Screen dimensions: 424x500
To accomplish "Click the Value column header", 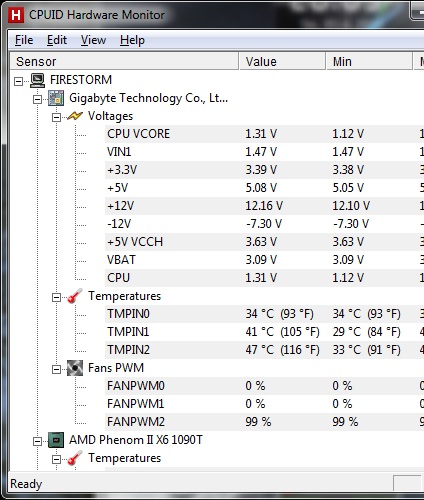I will pos(282,61).
